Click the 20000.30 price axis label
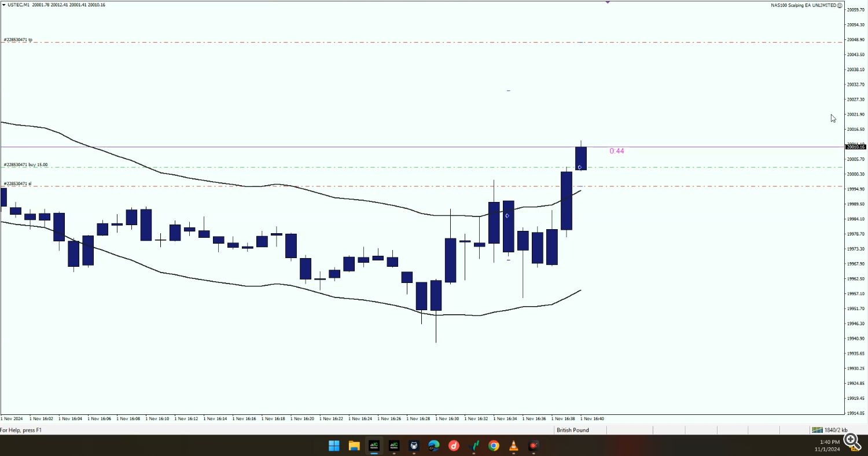 (855, 174)
